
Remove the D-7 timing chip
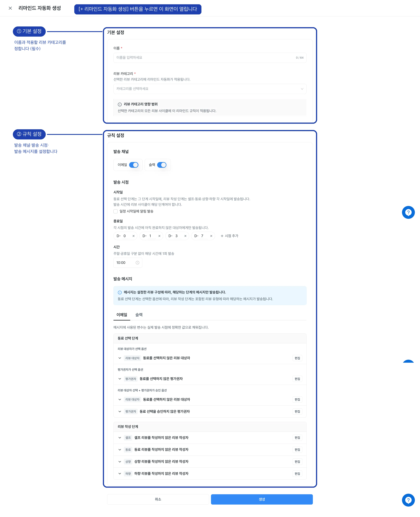point(211,236)
